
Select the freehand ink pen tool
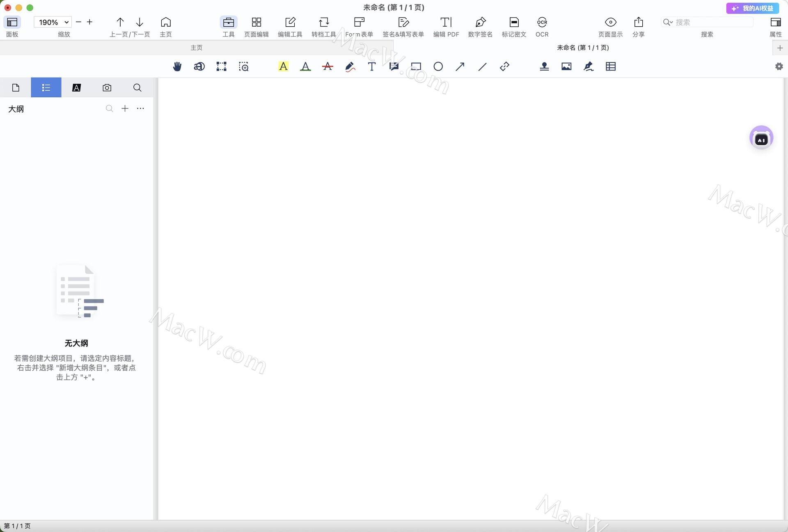click(x=350, y=66)
